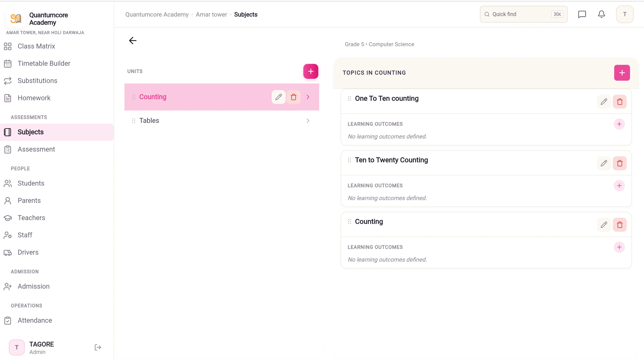Select the Tables unit
The width and height of the screenshot is (644, 360).
(222, 121)
